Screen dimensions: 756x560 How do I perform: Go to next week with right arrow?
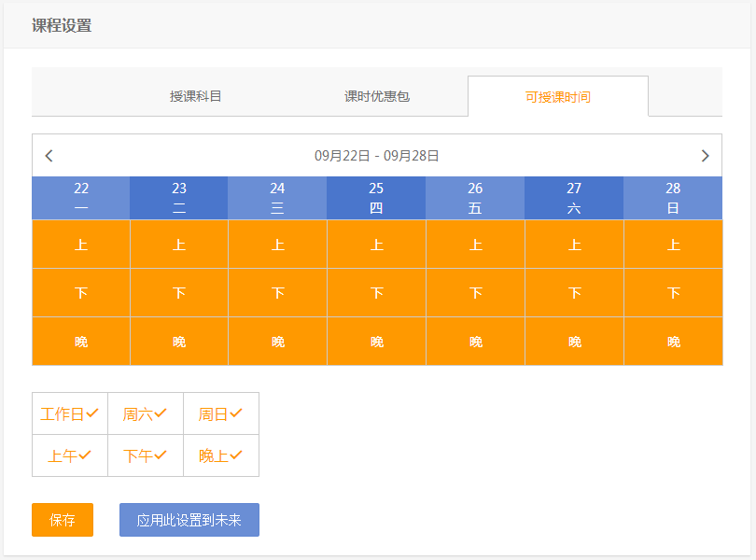[705, 156]
